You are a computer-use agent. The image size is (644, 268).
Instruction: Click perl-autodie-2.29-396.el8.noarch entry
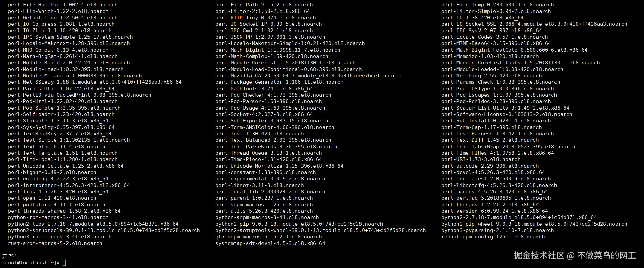click(x=490, y=166)
